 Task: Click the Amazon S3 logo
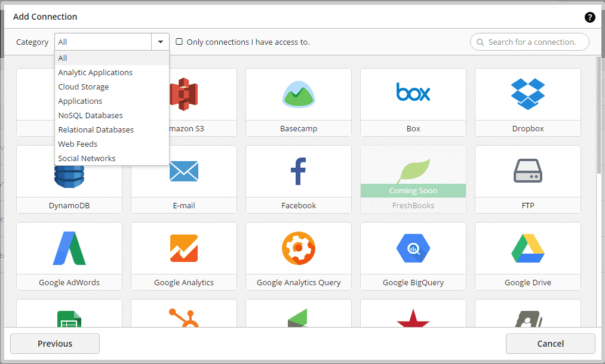(184, 94)
